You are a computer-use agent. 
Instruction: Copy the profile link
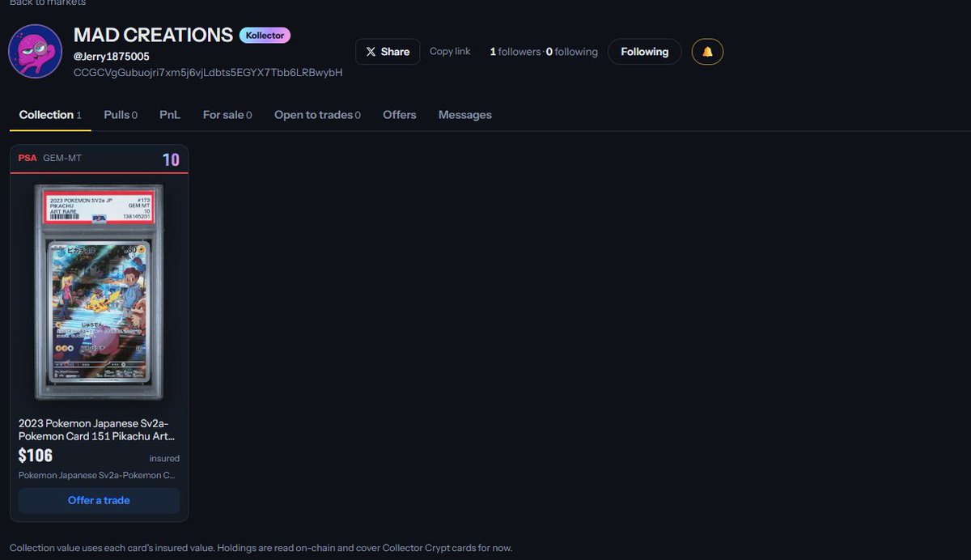tap(450, 51)
